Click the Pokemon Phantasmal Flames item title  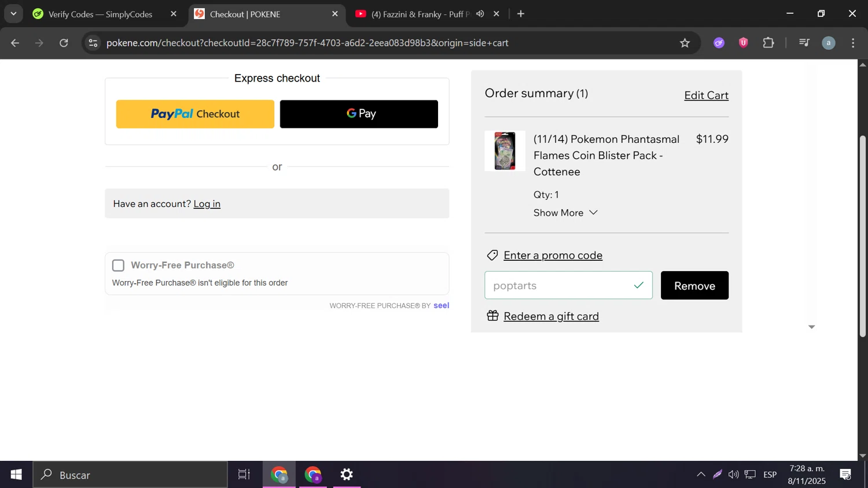(x=606, y=156)
